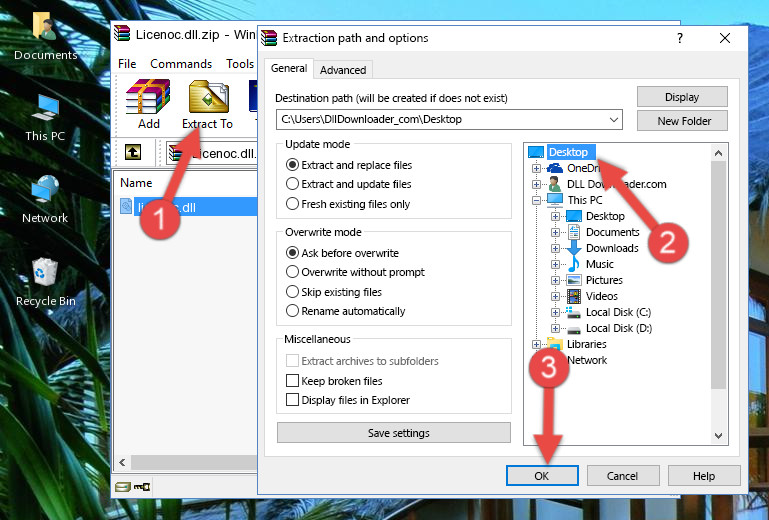
Task: Click the Libraries folder icon in tree
Action: point(555,344)
